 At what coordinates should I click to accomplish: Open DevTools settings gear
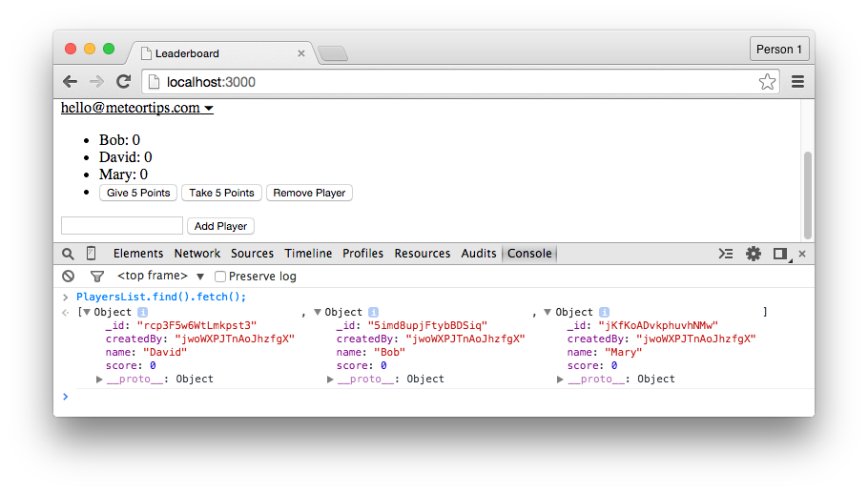coord(754,254)
